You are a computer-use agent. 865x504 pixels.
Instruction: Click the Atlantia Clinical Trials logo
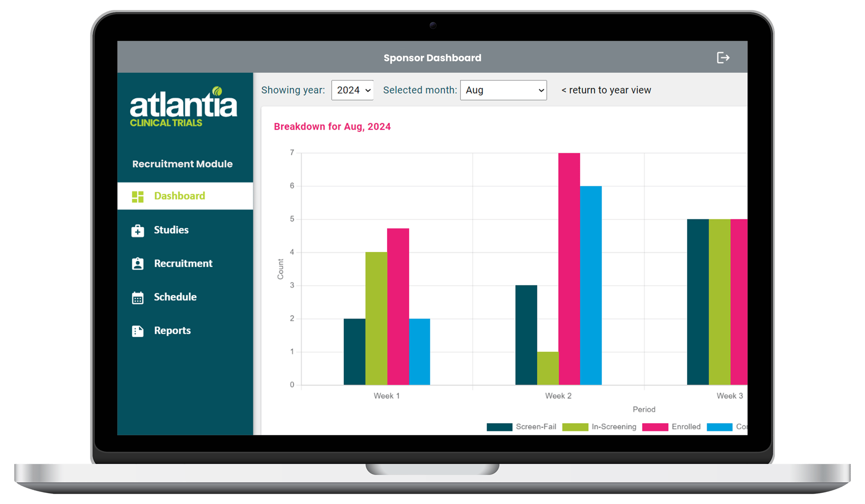(183, 106)
